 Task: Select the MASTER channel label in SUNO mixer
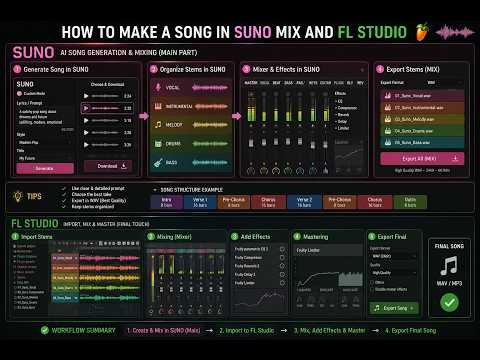click(251, 83)
